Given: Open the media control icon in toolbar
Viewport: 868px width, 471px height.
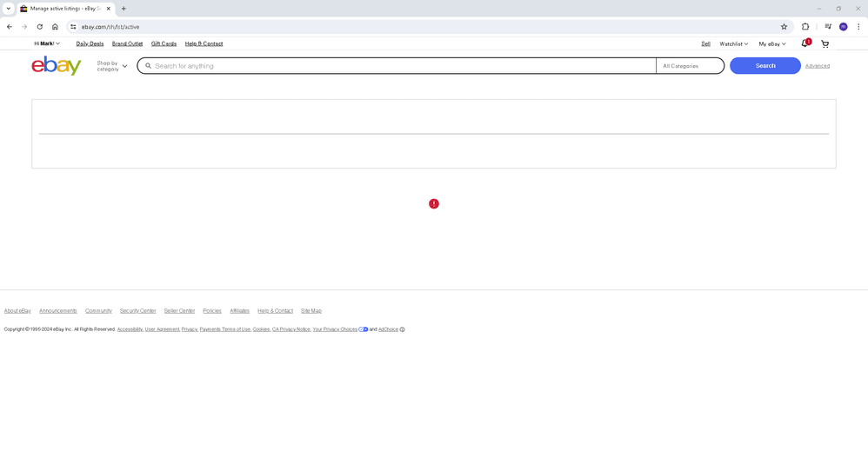Looking at the screenshot, I should pos(828,27).
